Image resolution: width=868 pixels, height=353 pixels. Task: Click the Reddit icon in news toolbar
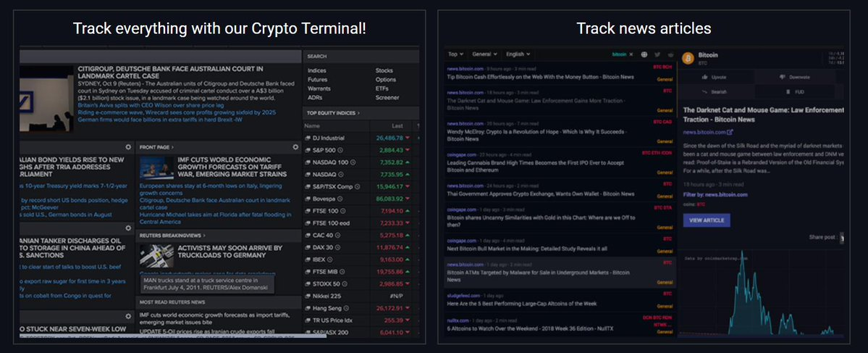671,54
